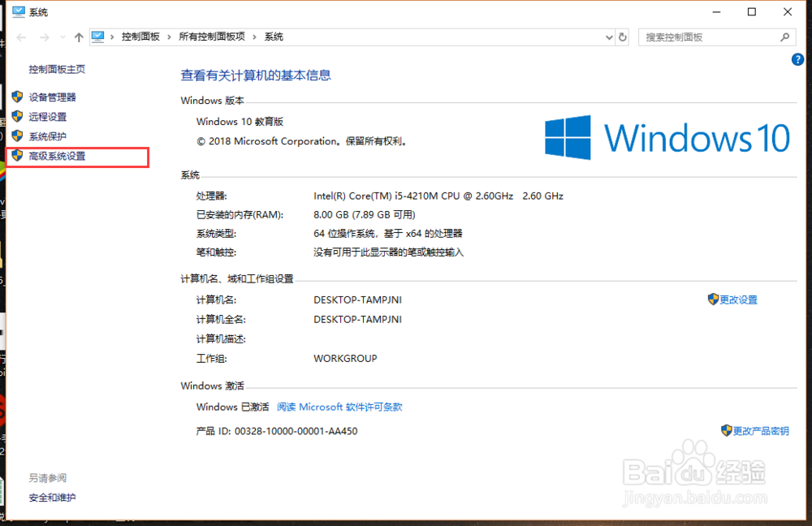Click the heading 查看有关计算机的基本信息
The width and height of the screenshot is (812, 526).
tap(256, 75)
